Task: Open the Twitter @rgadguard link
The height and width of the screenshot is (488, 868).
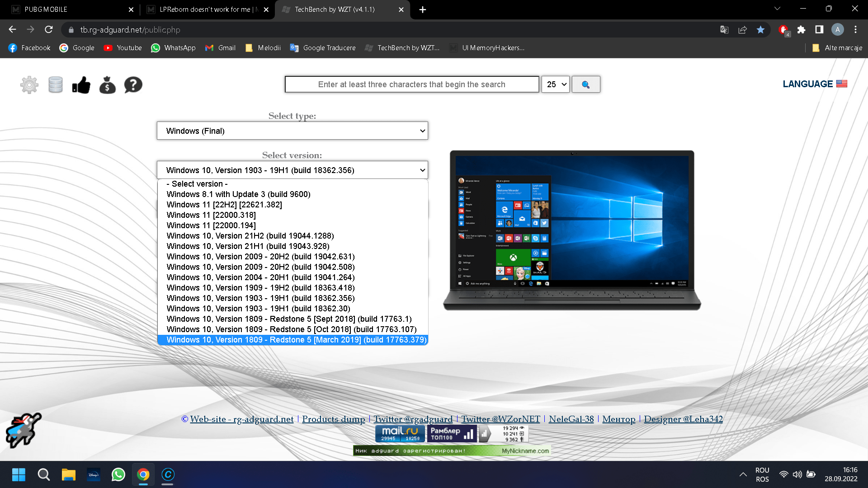Action: (413, 419)
